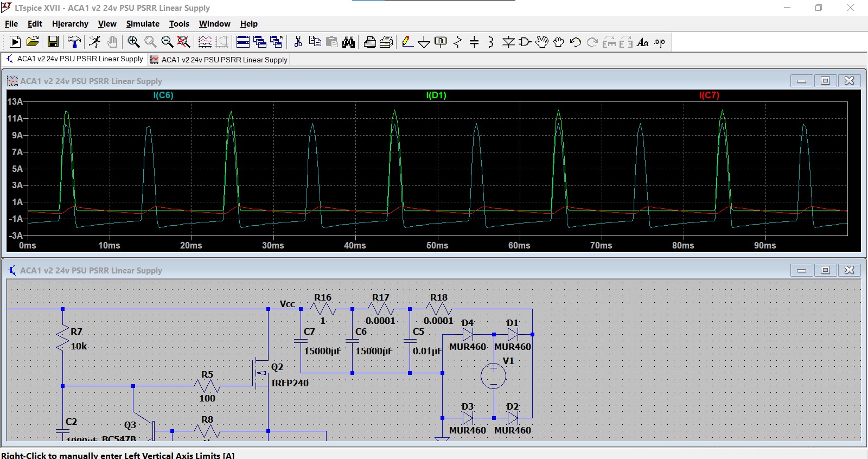868x459 pixels.
Task: Click the Vcc net label
Action: click(287, 304)
